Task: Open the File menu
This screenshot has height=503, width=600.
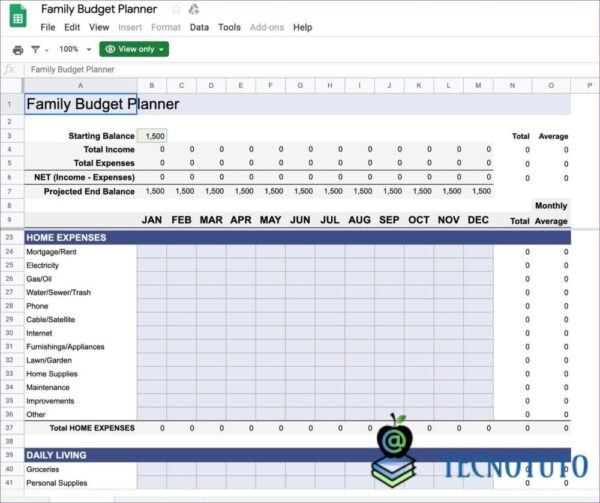Action: (48, 28)
